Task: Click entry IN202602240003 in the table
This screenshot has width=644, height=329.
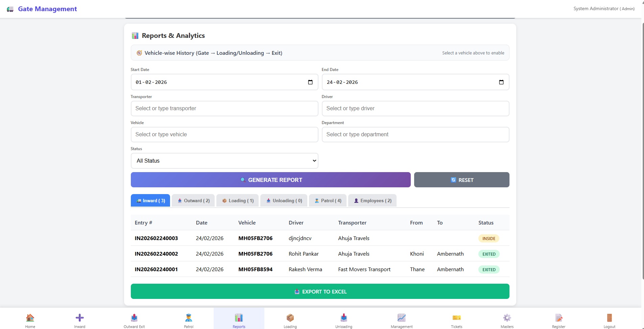Action: 156,238
